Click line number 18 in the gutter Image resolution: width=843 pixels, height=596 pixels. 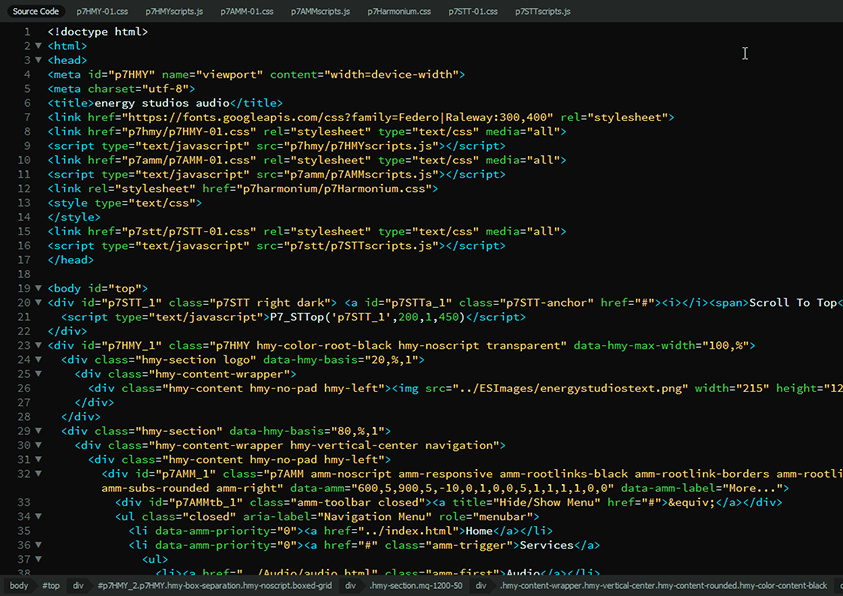[24, 274]
